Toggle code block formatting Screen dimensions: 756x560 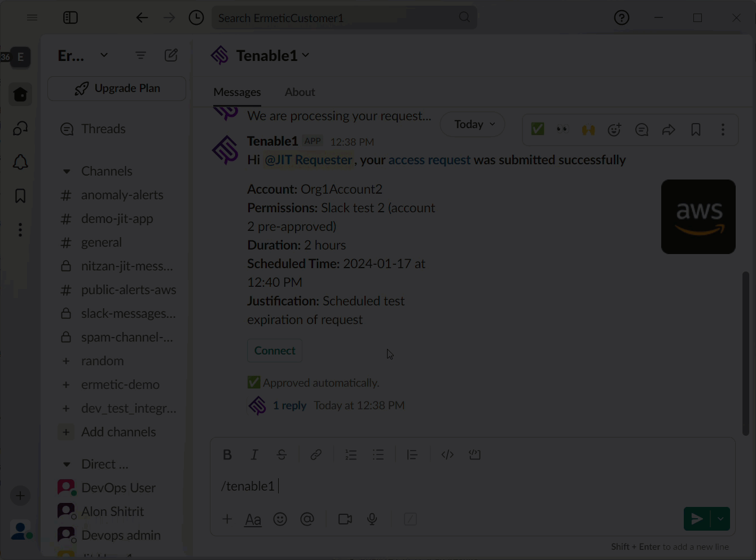pyautogui.click(x=474, y=454)
